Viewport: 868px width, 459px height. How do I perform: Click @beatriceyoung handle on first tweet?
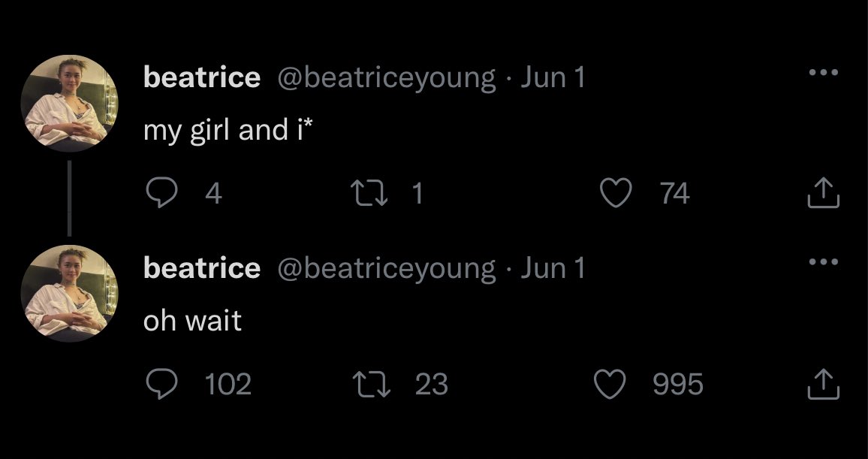(x=387, y=77)
